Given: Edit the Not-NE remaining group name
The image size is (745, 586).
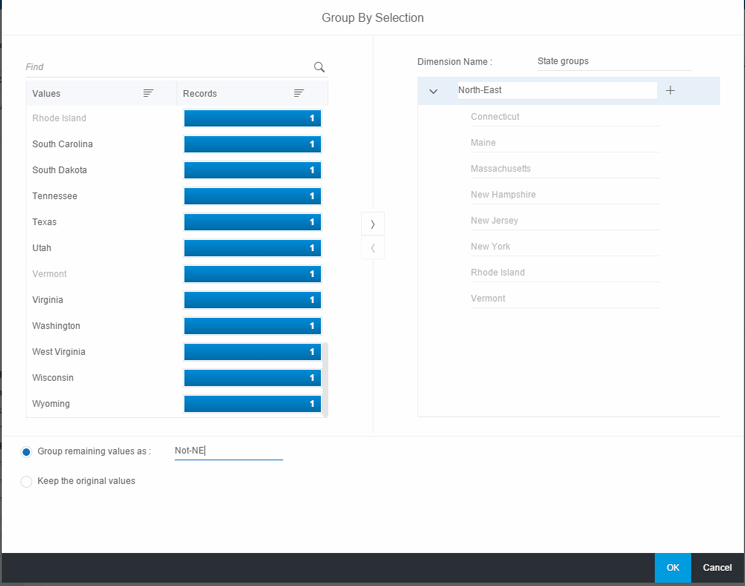Looking at the screenshot, I should (229, 451).
